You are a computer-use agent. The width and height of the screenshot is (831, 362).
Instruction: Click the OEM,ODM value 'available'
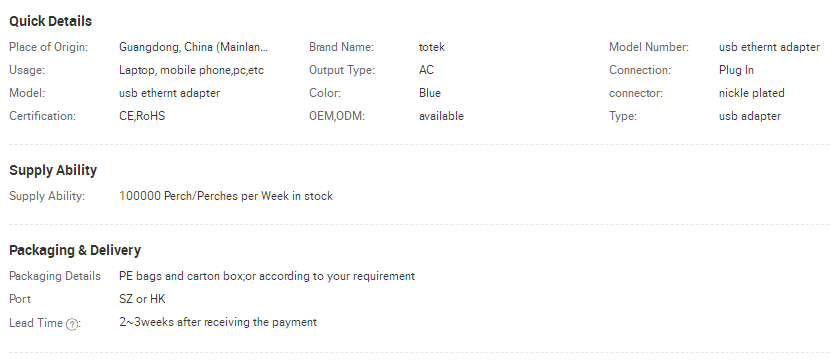point(441,116)
